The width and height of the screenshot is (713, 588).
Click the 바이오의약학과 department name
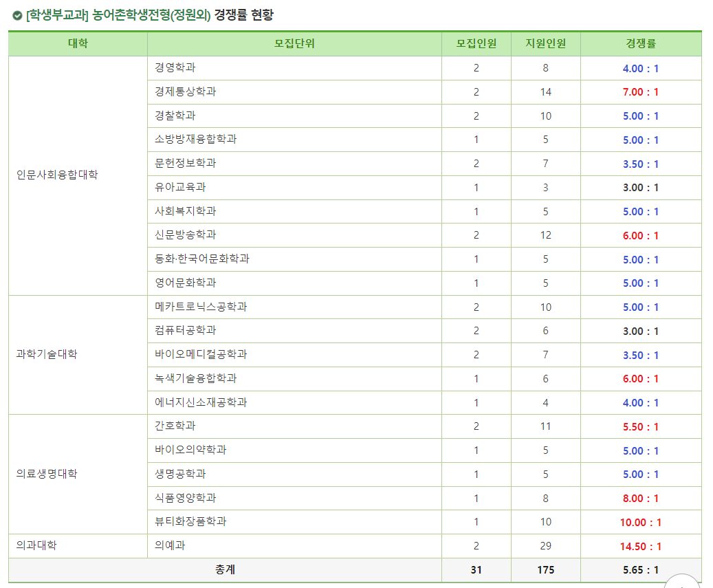(190, 450)
